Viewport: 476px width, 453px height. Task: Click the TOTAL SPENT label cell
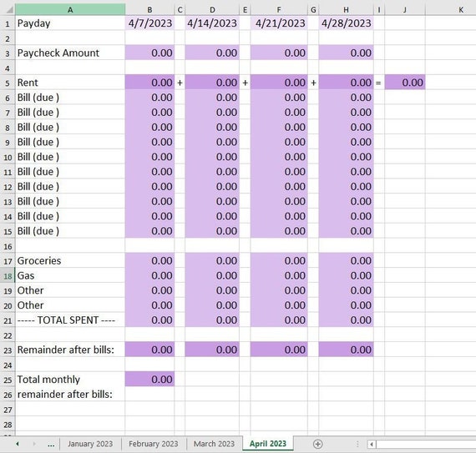[x=70, y=320]
